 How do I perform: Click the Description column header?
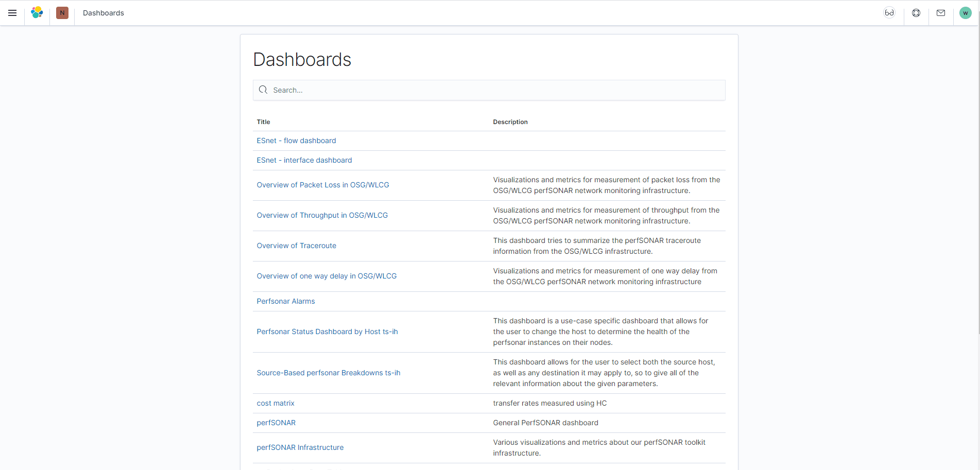point(510,122)
